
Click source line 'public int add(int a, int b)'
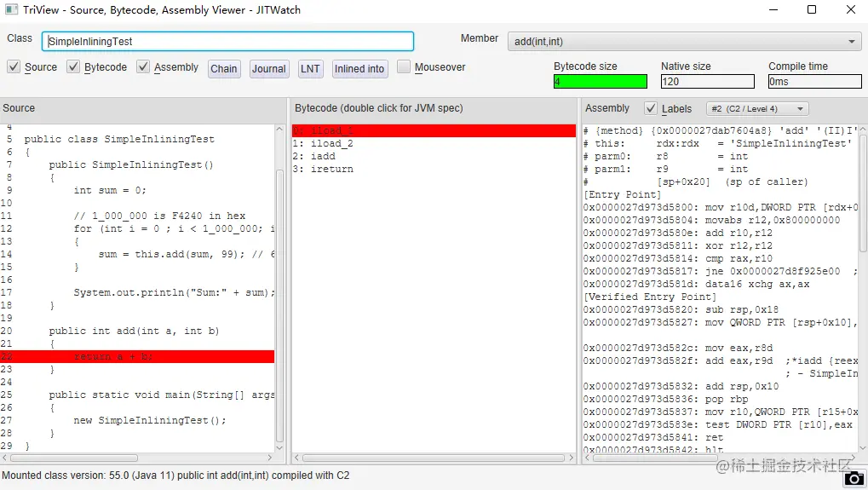(134, 331)
